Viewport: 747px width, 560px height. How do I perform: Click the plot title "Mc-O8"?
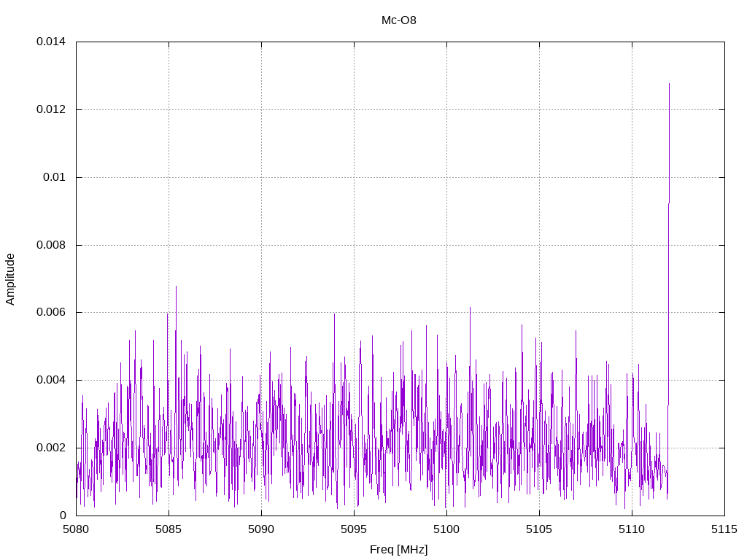coord(399,20)
